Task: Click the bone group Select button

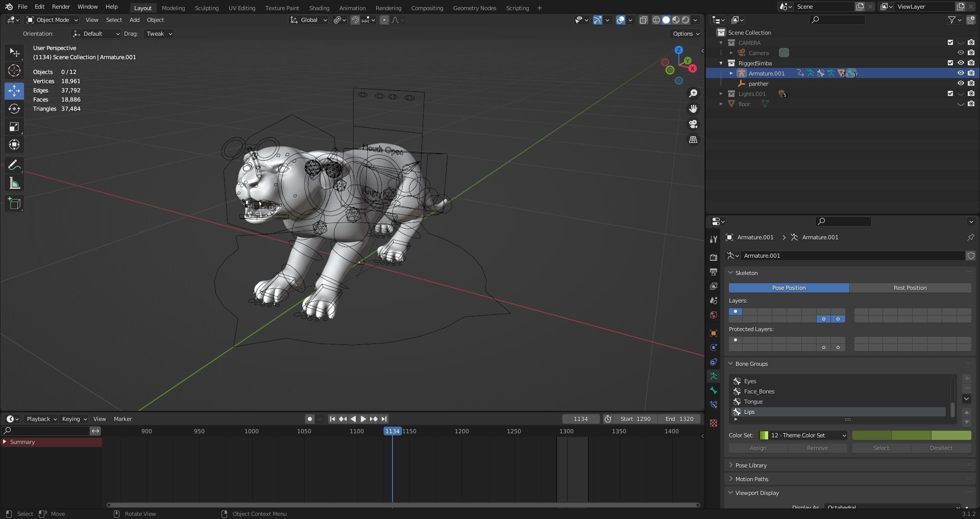Action: click(x=881, y=448)
